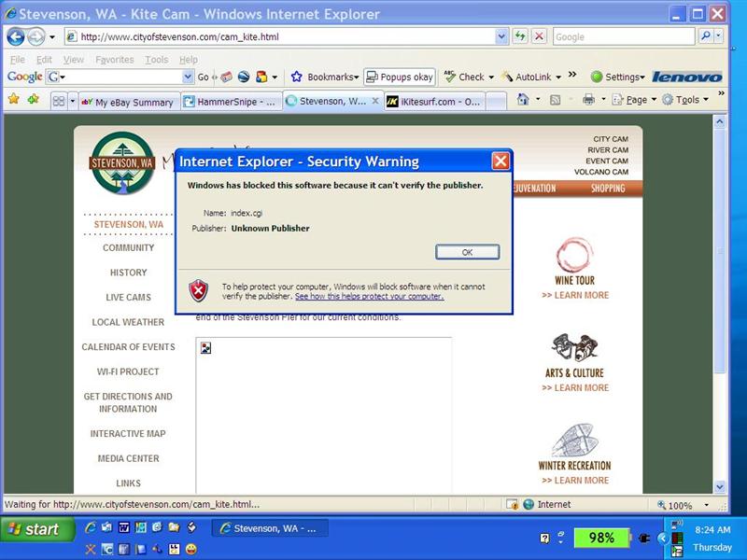This screenshot has height=560, width=747.
Task: Click the red Stop loading icon
Action: coord(539,36)
